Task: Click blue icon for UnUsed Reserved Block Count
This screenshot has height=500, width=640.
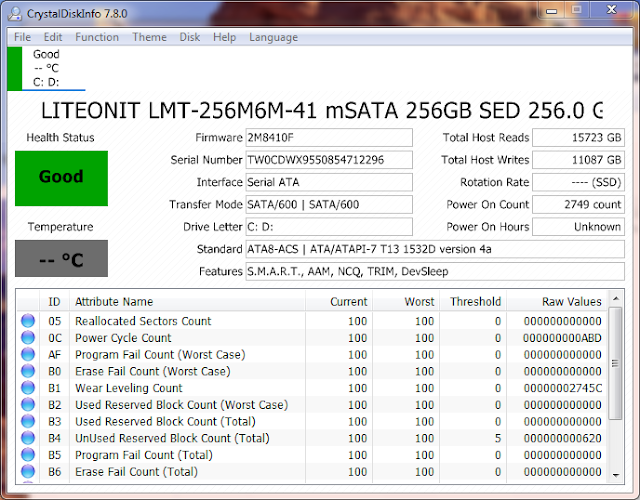Action: coord(28,438)
